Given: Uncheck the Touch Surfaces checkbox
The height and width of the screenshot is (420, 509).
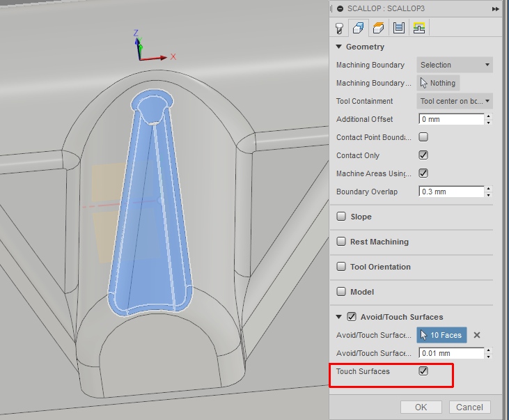Looking at the screenshot, I should coord(423,371).
